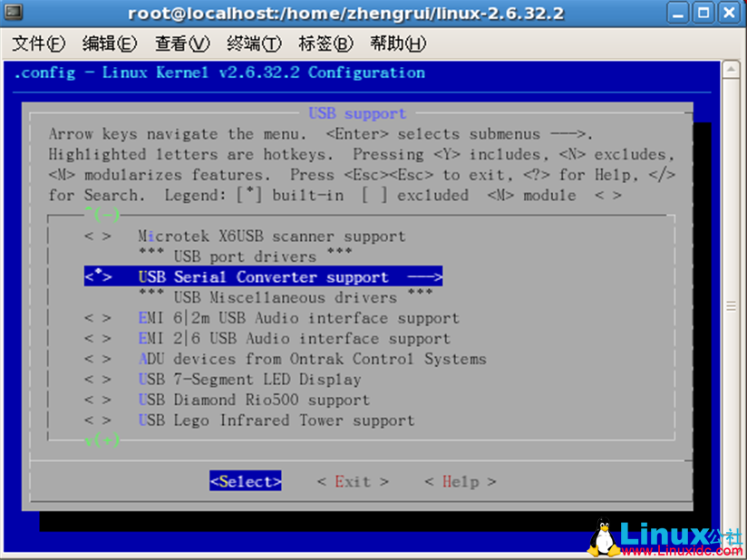Click the ^(-) scroll-up indicator
747x560 pixels.
[x=102, y=215]
